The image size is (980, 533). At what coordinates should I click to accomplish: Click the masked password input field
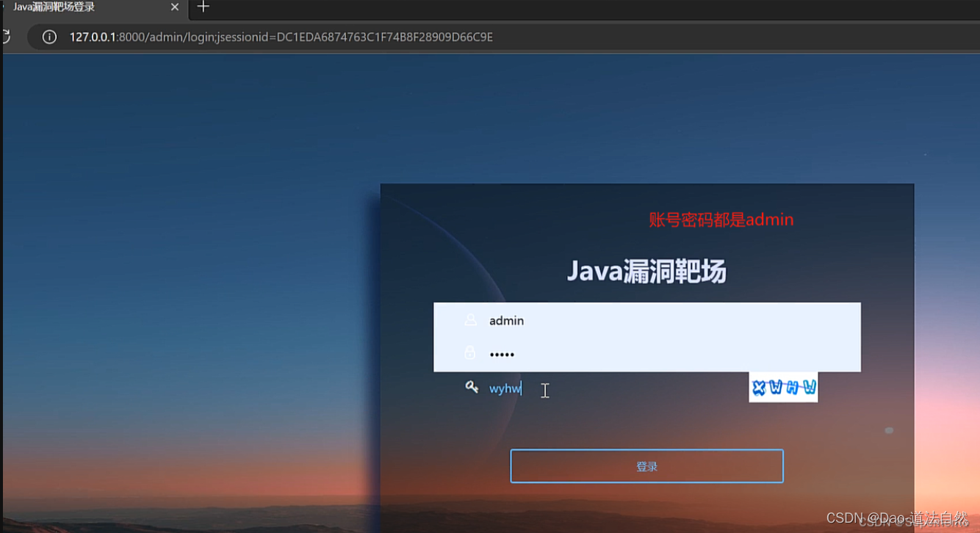624,353
